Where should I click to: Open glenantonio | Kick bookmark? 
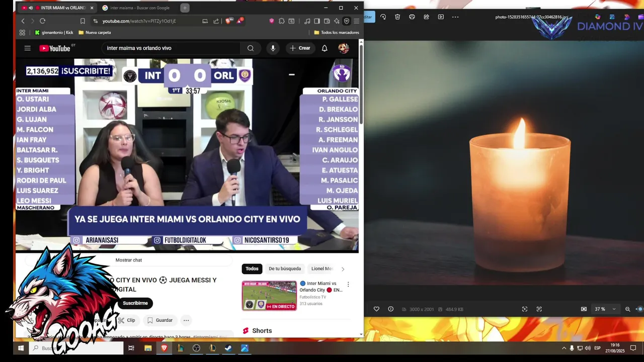[54, 33]
